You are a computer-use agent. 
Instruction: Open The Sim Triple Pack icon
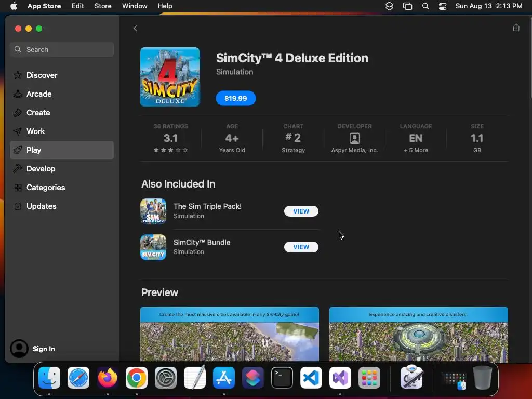(153, 211)
